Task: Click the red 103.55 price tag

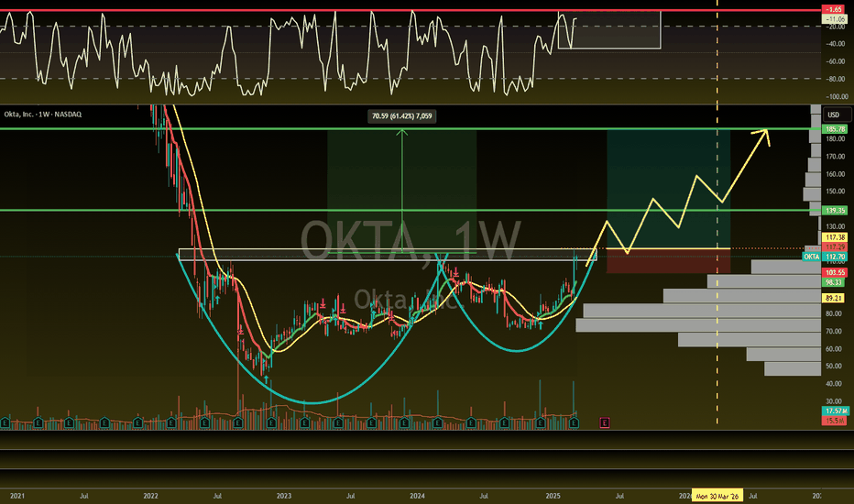Action: [x=835, y=272]
